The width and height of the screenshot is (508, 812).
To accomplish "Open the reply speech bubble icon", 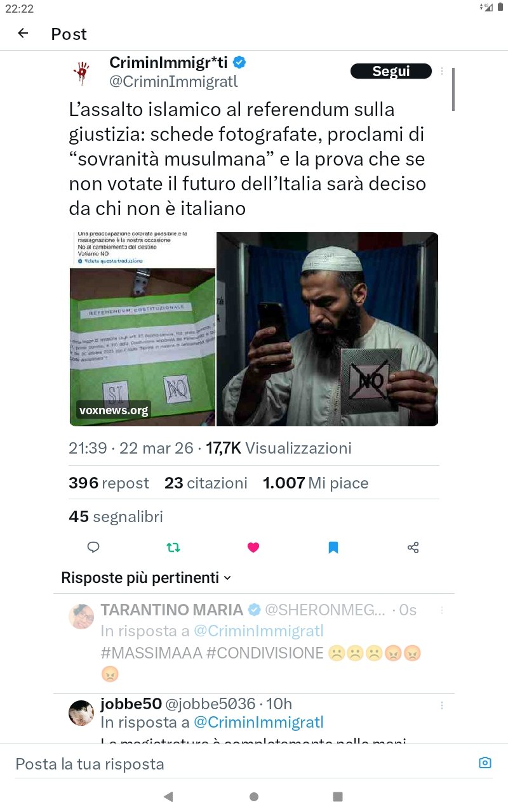I will (93, 547).
